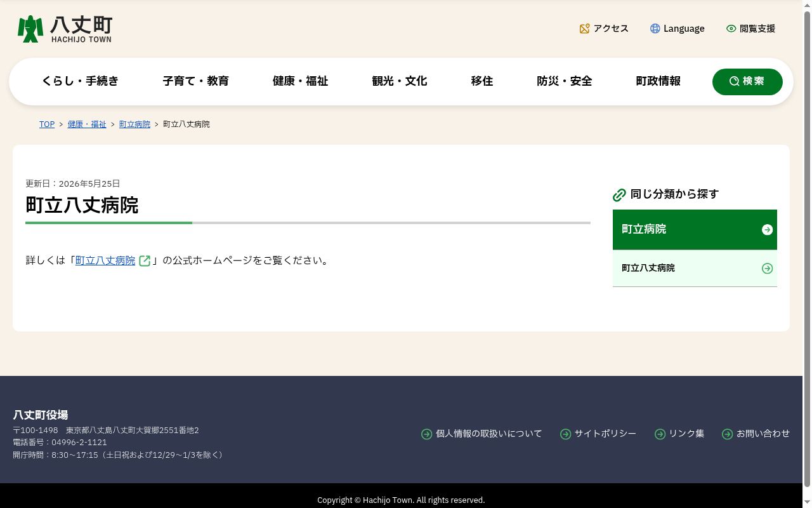Click the globe icon beside Language
The width and height of the screenshot is (812, 508).
(x=655, y=29)
